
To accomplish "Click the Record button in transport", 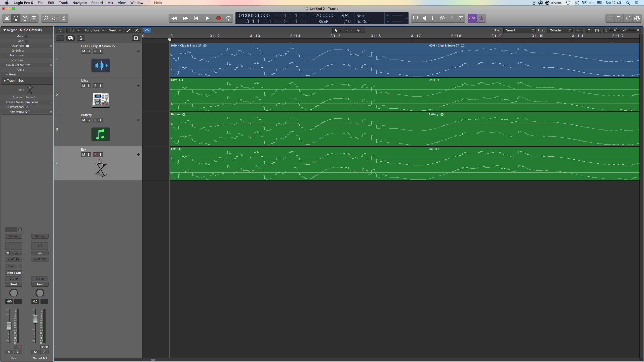I will pyautogui.click(x=218, y=18).
